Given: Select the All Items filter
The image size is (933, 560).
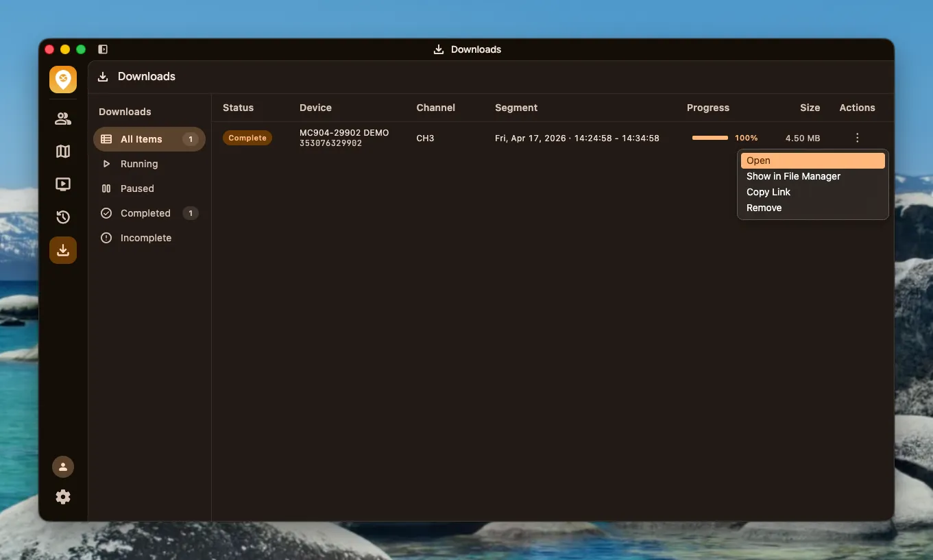Looking at the screenshot, I should [x=149, y=139].
